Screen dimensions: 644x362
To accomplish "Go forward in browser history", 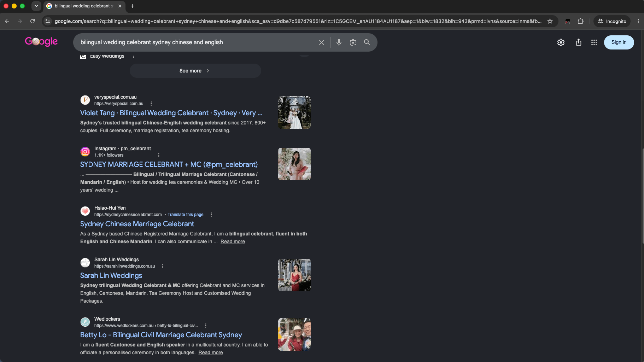I will tap(20, 21).
